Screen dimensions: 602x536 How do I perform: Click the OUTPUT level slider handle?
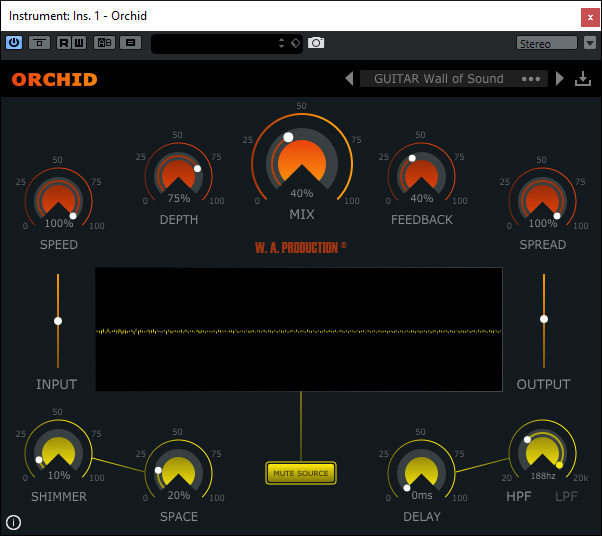(x=544, y=319)
